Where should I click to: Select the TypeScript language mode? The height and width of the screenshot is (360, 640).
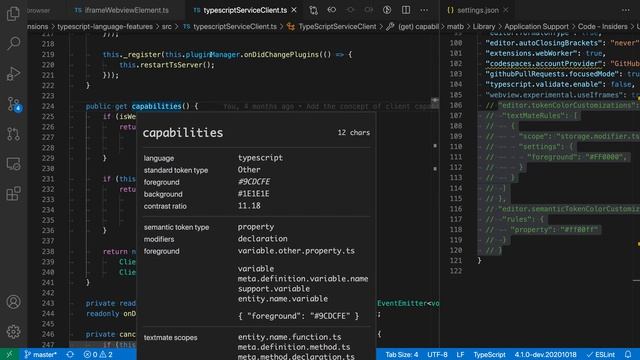489,354
